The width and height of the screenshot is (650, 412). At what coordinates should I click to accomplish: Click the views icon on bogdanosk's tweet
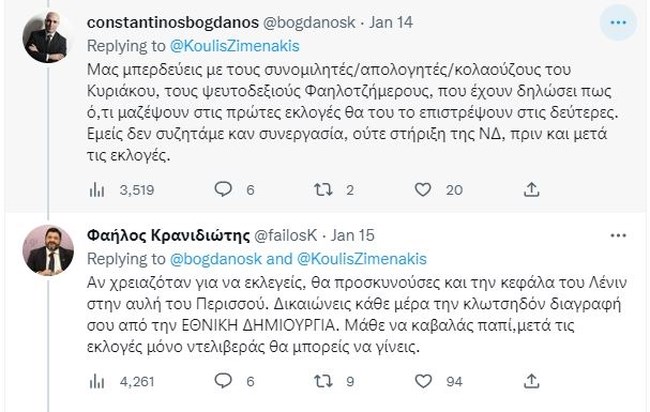point(98,189)
